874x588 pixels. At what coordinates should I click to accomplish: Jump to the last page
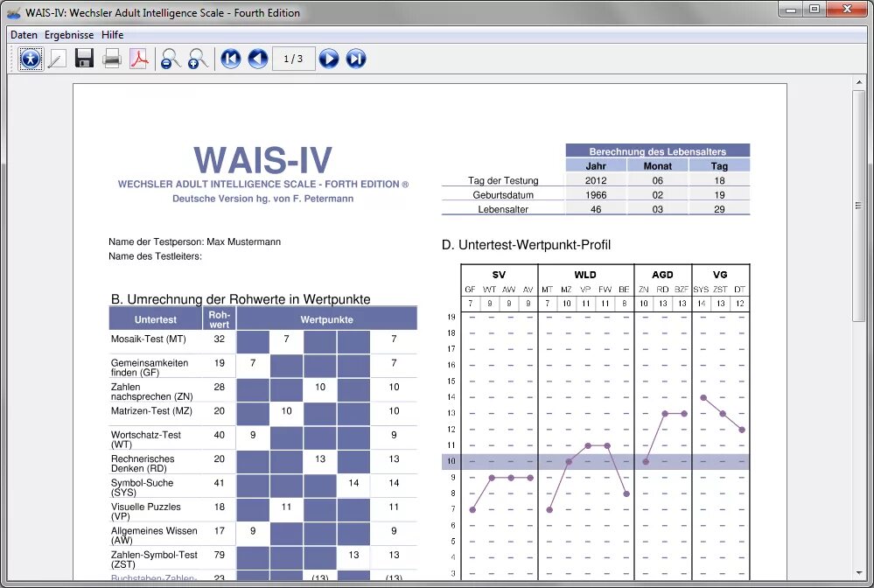click(x=356, y=59)
